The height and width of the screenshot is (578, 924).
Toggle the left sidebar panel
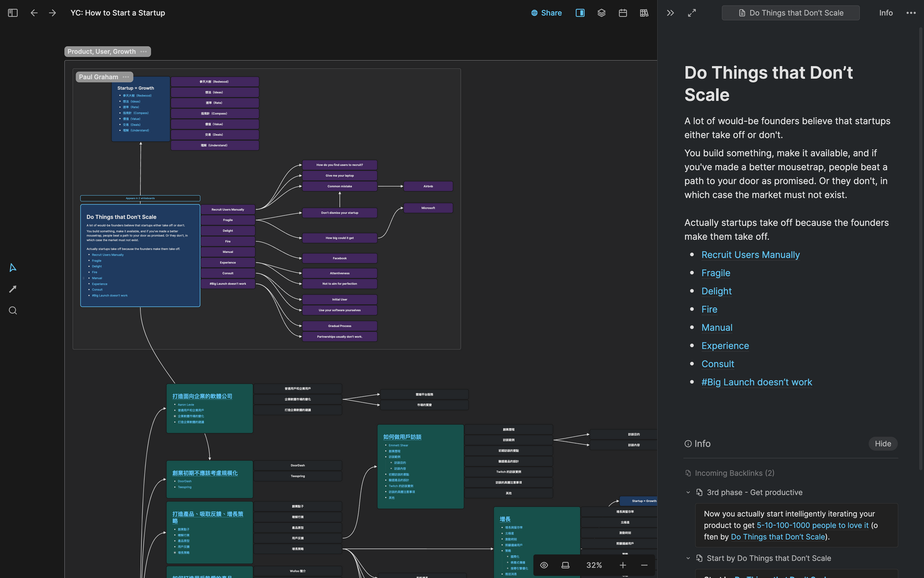(x=13, y=13)
